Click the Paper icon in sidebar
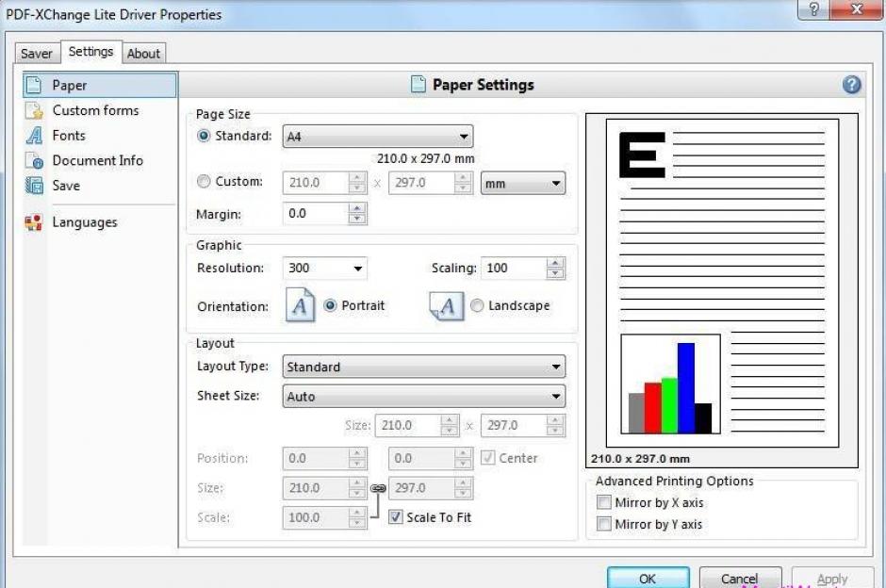The width and height of the screenshot is (886, 588). point(34,86)
